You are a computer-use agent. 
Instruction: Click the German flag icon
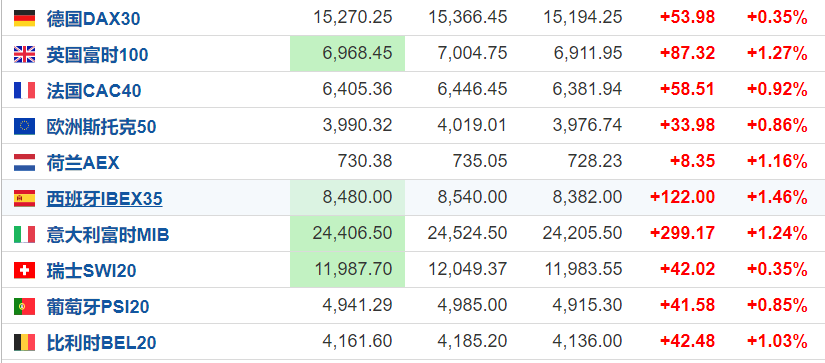click(x=24, y=18)
